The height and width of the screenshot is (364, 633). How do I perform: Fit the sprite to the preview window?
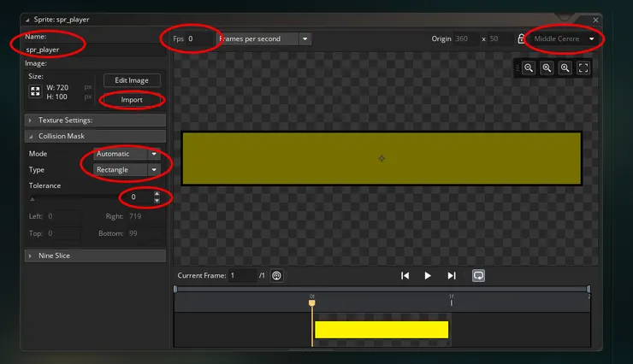click(x=583, y=68)
